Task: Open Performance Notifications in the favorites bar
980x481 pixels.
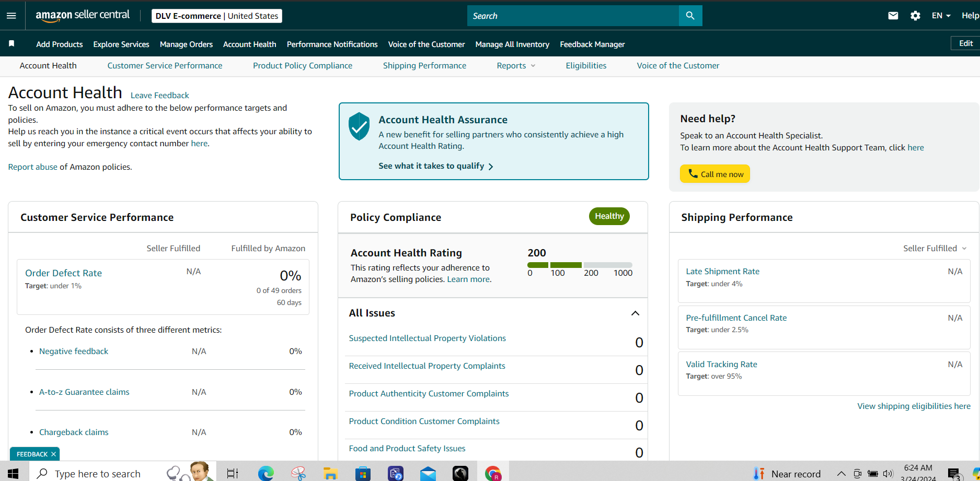Action: (332, 44)
